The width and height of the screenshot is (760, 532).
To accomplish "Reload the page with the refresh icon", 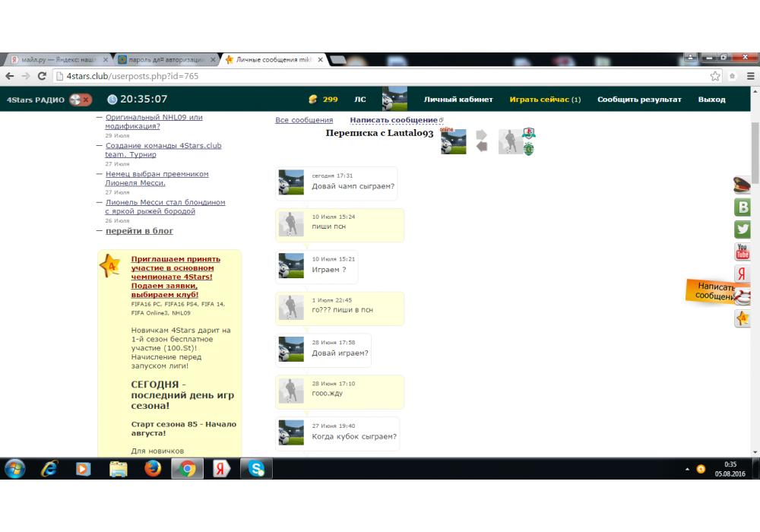I will point(42,76).
